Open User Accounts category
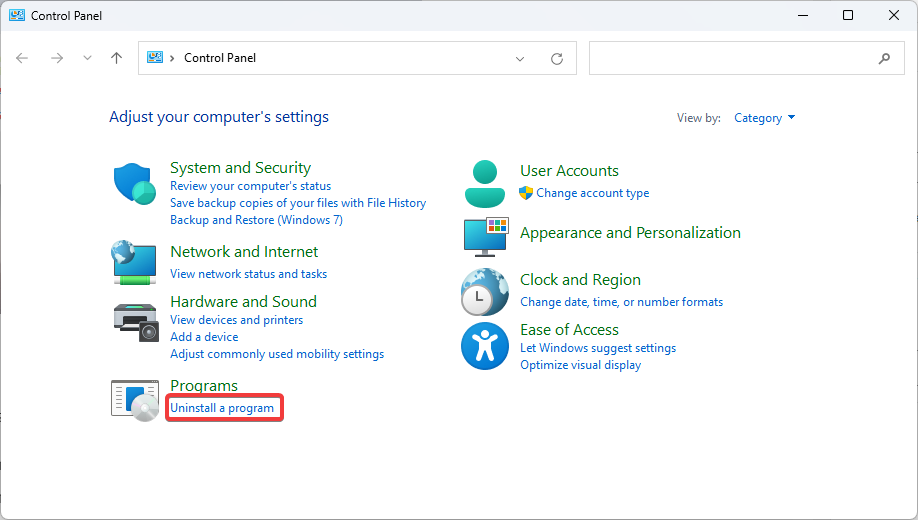This screenshot has width=918, height=520. (x=569, y=170)
